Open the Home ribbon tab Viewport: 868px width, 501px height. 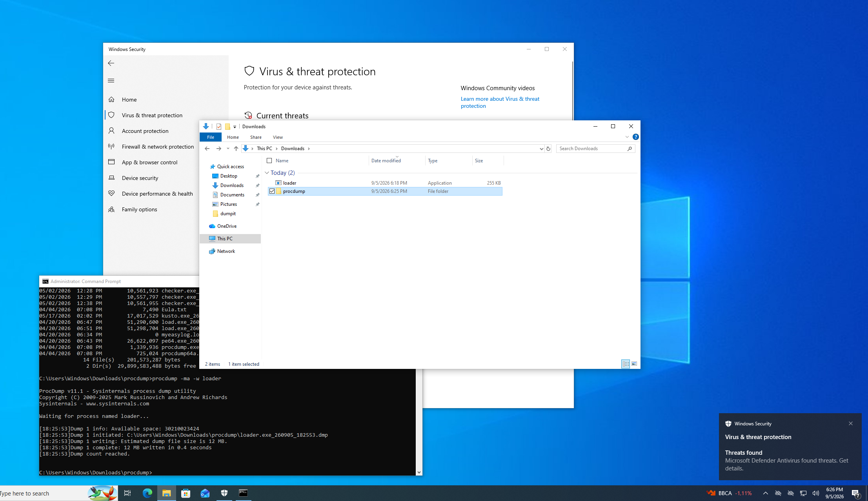(x=233, y=137)
